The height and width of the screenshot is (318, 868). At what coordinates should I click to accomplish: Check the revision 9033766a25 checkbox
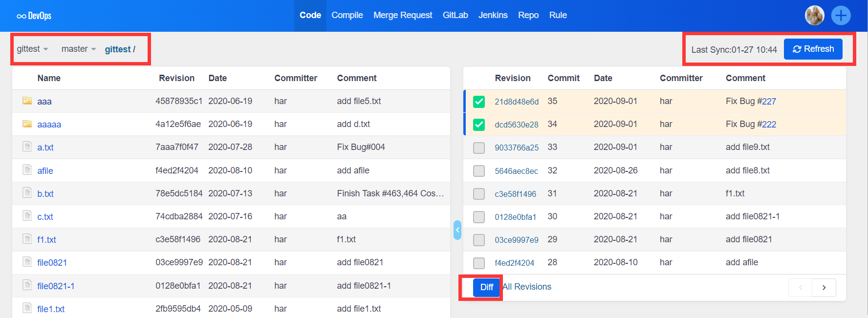479,148
